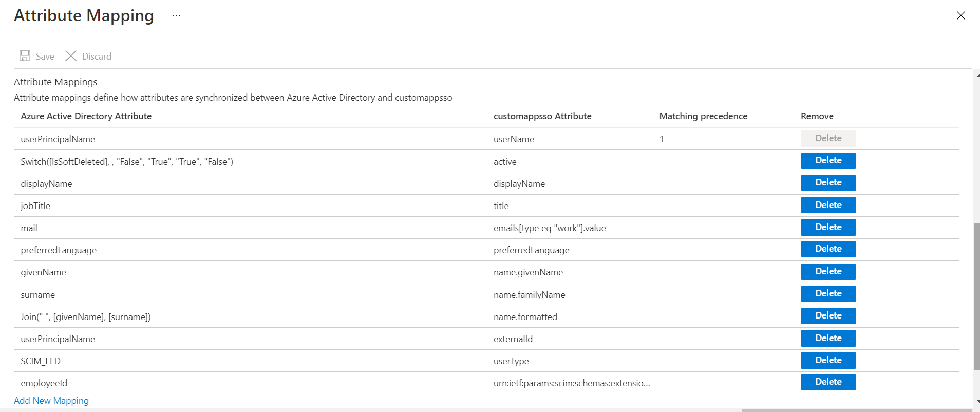Delete the name.givenName mapping
980x412 pixels.
828,271
